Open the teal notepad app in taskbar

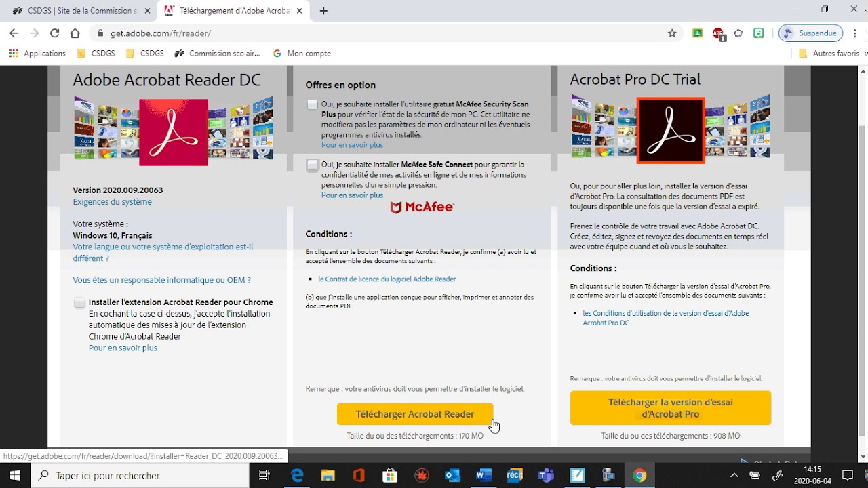tap(577, 476)
